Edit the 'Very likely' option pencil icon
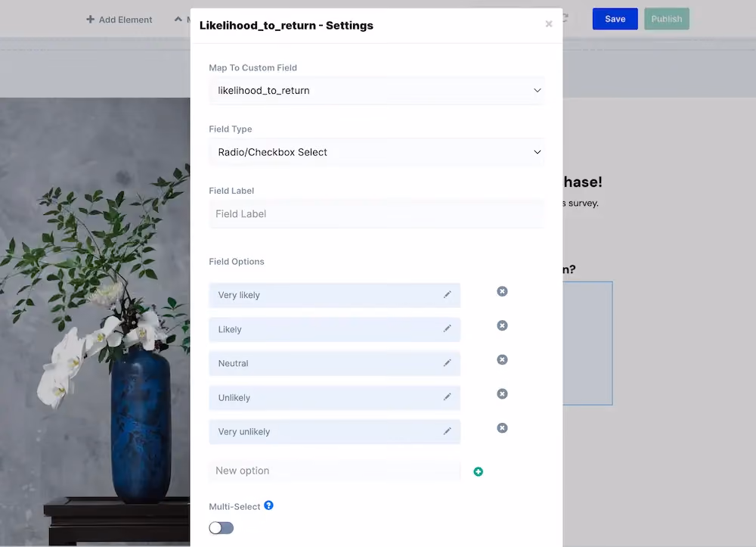Viewport: 756px width, 547px height. [x=448, y=295]
